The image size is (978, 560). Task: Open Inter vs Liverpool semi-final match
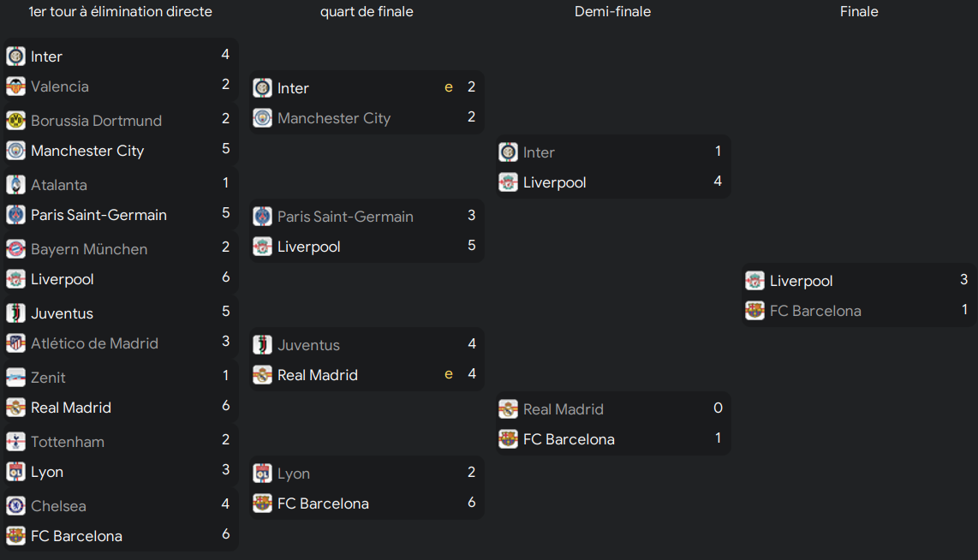[613, 167]
